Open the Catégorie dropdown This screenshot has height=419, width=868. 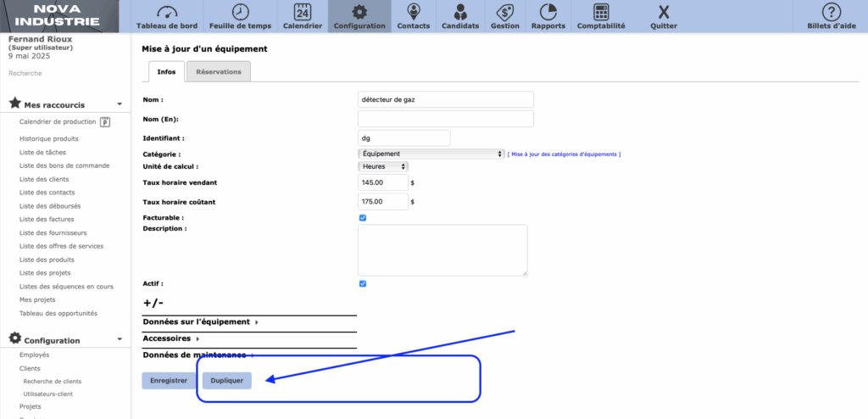tap(431, 154)
